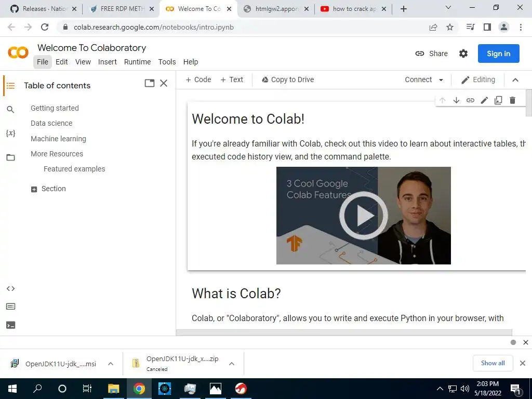Go to More Resources section
Image resolution: width=532 pixels, height=399 pixels.
[x=57, y=154]
